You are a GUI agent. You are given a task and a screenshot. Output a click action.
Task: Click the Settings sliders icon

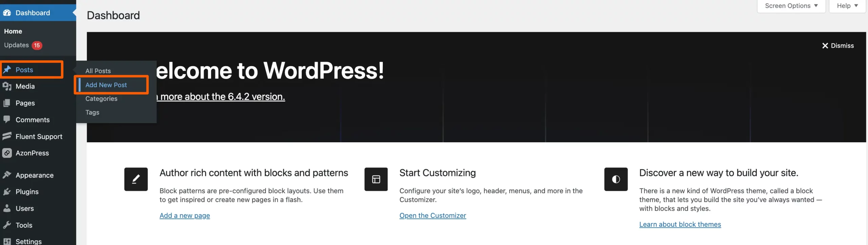coord(7,241)
